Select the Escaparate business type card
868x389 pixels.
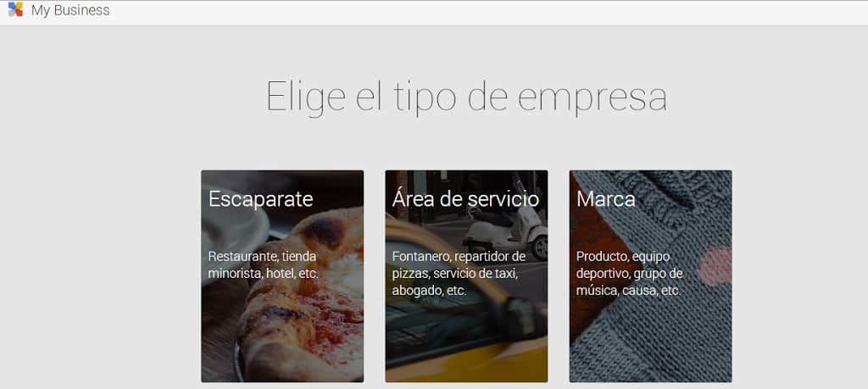(282, 276)
